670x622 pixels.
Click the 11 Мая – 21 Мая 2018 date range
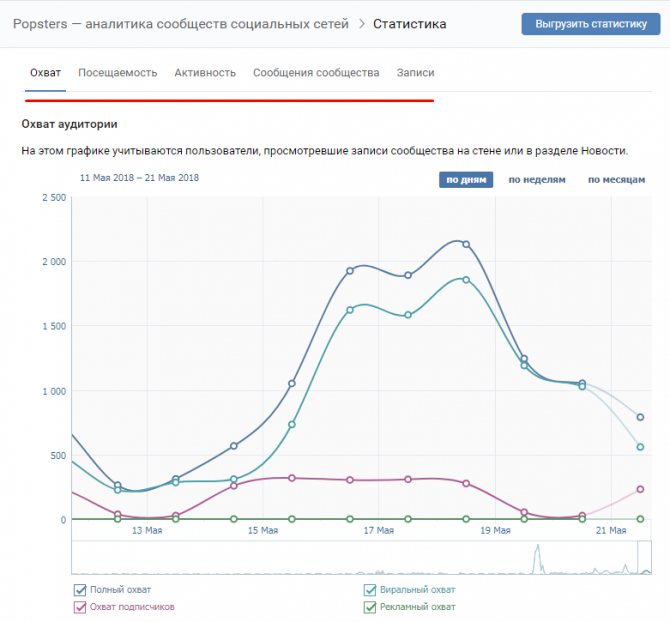pos(139,178)
